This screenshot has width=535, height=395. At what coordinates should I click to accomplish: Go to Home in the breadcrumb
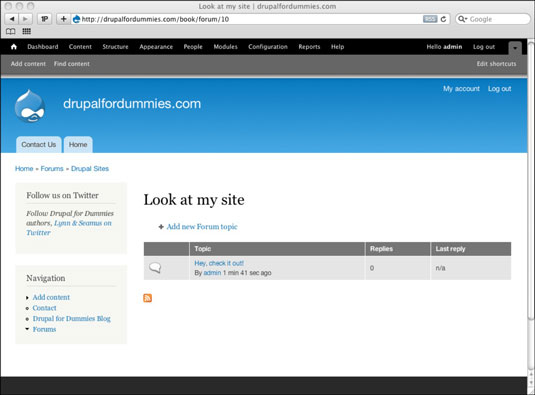24,169
